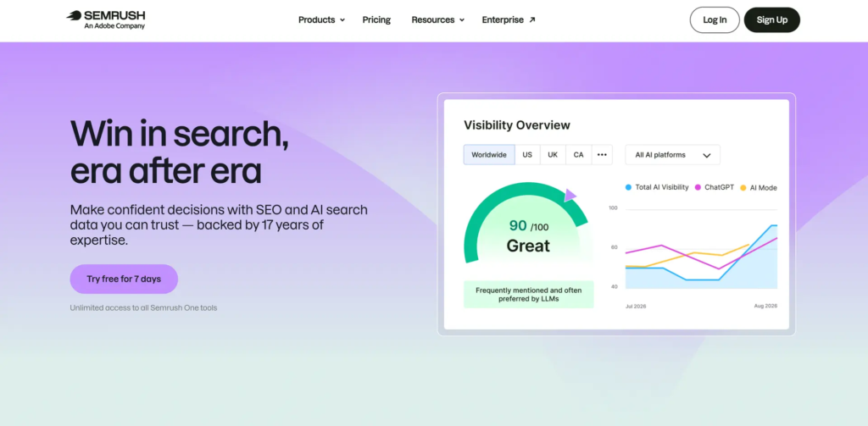Viewport: 868px width, 426px height.
Task: Click the 90 /100 score value
Action: [x=529, y=226]
